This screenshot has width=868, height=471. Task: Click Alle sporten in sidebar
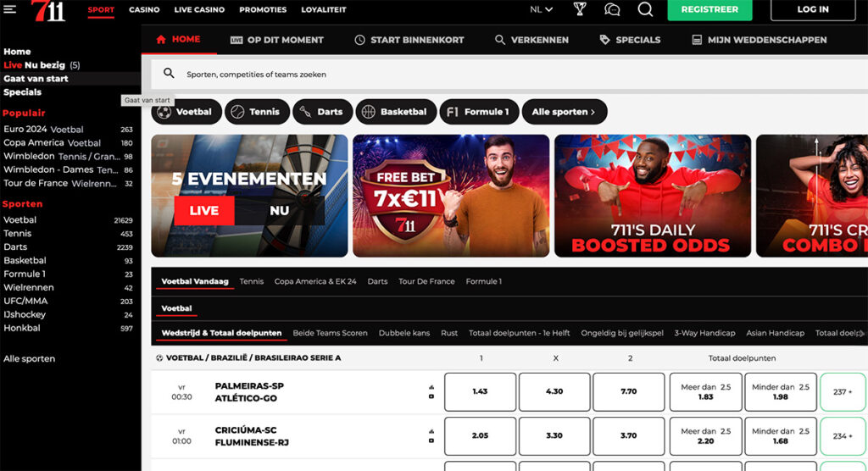point(30,358)
